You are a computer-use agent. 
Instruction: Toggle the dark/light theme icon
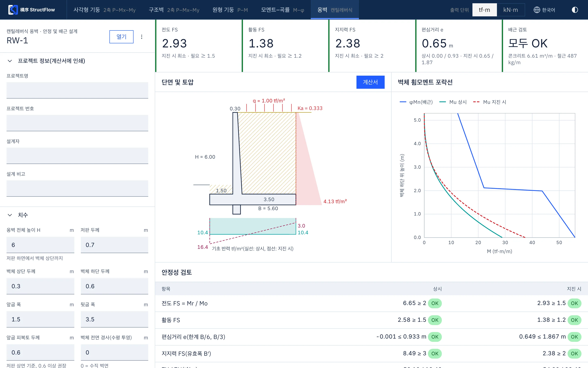(575, 10)
